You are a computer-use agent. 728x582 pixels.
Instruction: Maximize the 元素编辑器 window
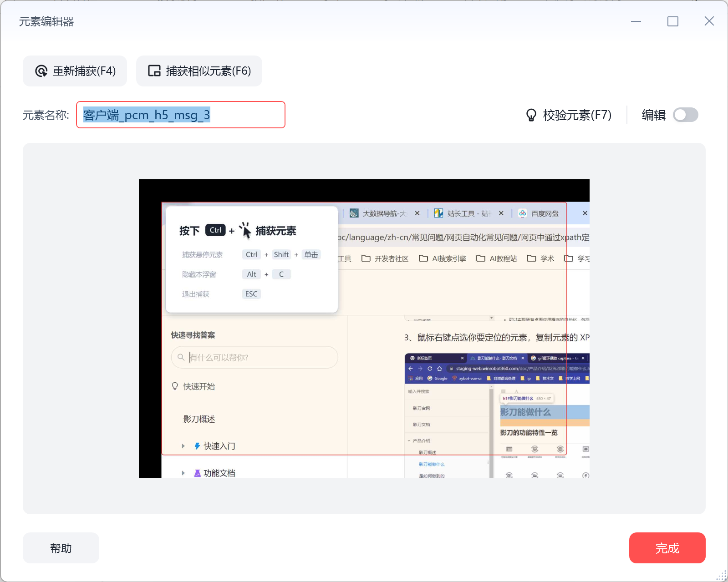672,21
